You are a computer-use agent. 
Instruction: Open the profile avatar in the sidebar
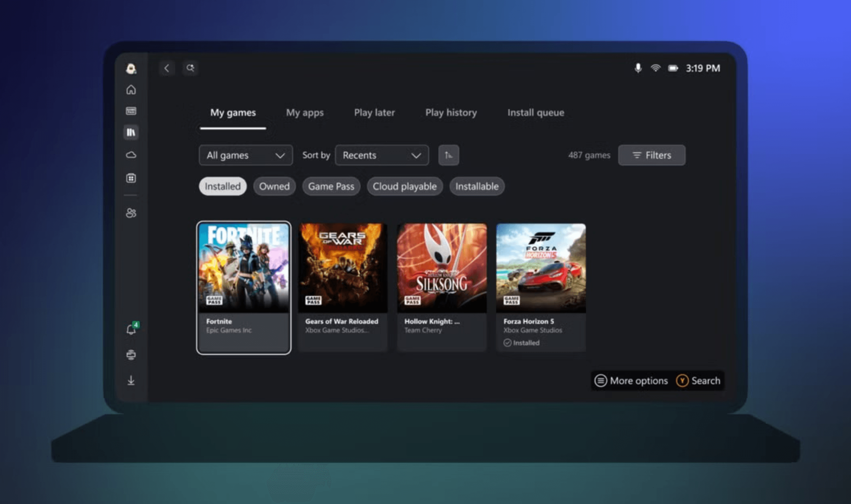tap(131, 69)
